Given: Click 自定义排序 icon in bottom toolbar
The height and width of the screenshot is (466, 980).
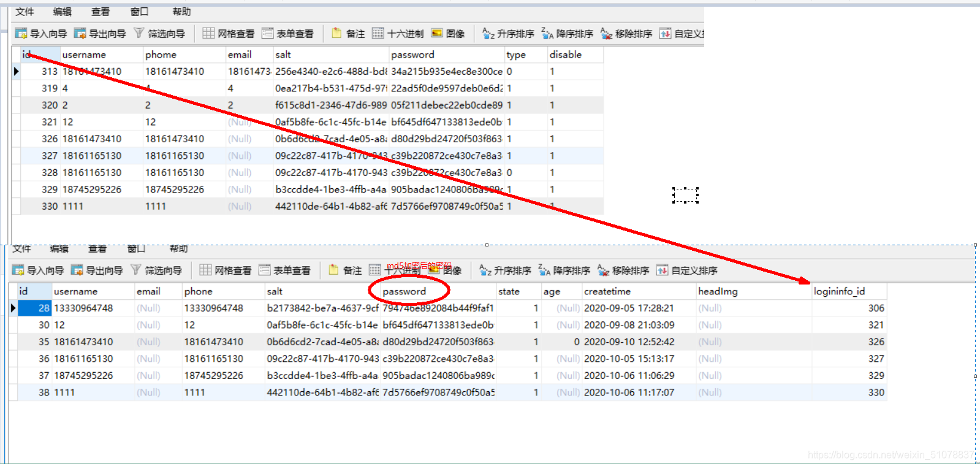Looking at the screenshot, I should click(662, 270).
